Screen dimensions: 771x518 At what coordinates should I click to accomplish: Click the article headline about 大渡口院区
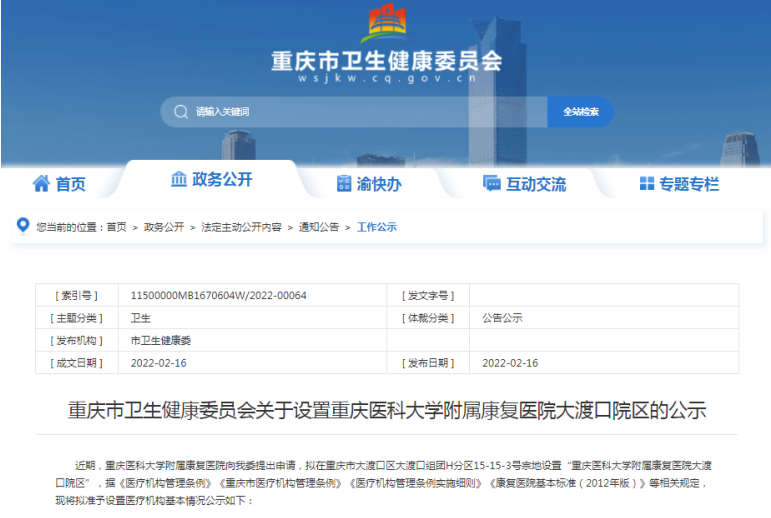(387, 410)
